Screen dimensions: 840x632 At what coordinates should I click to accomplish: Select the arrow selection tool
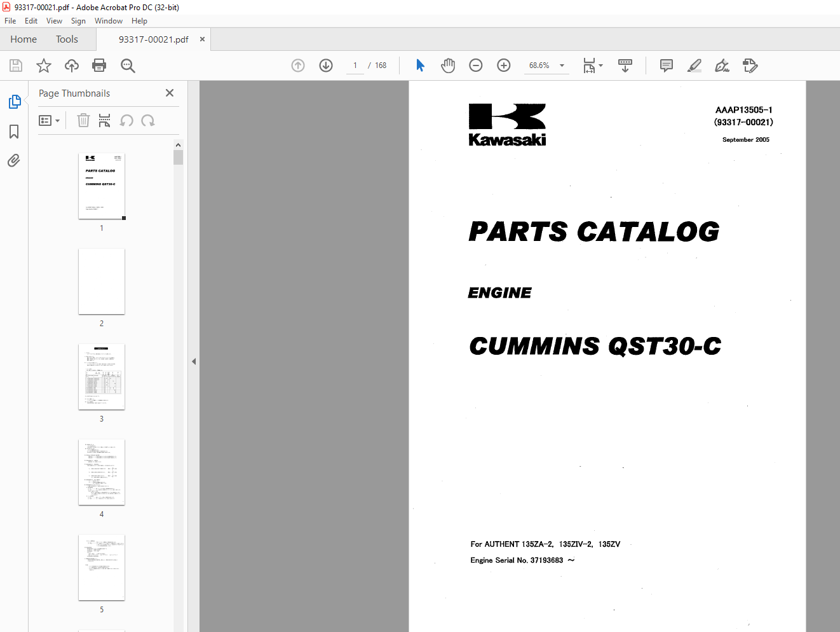pos(420,65)
